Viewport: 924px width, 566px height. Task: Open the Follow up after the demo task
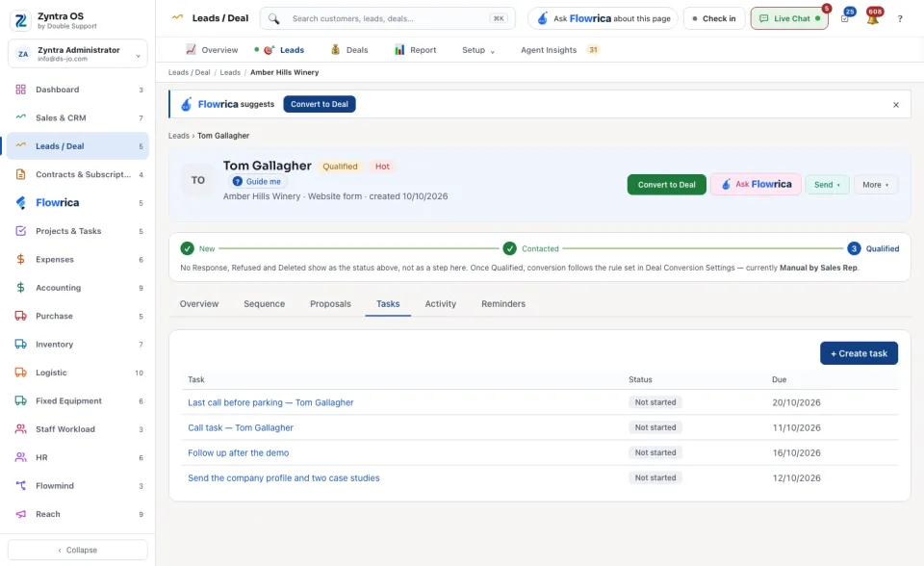pyautogui.click(x=238, y=452)
